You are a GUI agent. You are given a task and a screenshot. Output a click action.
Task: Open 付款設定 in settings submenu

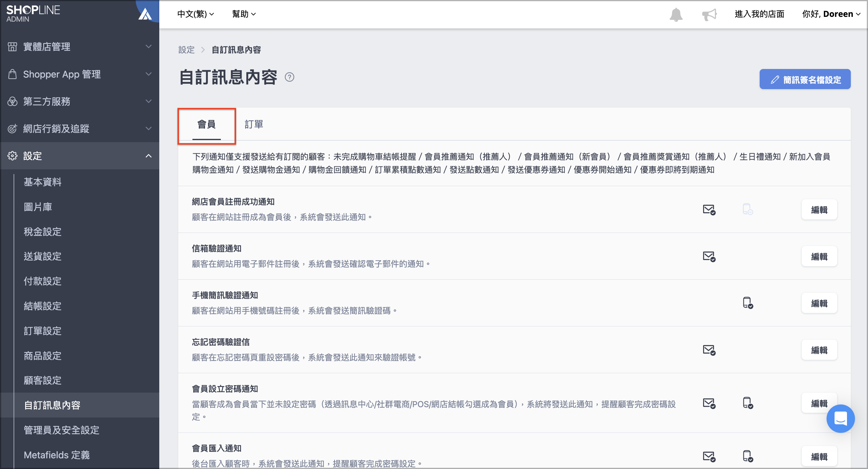point(42,281)
